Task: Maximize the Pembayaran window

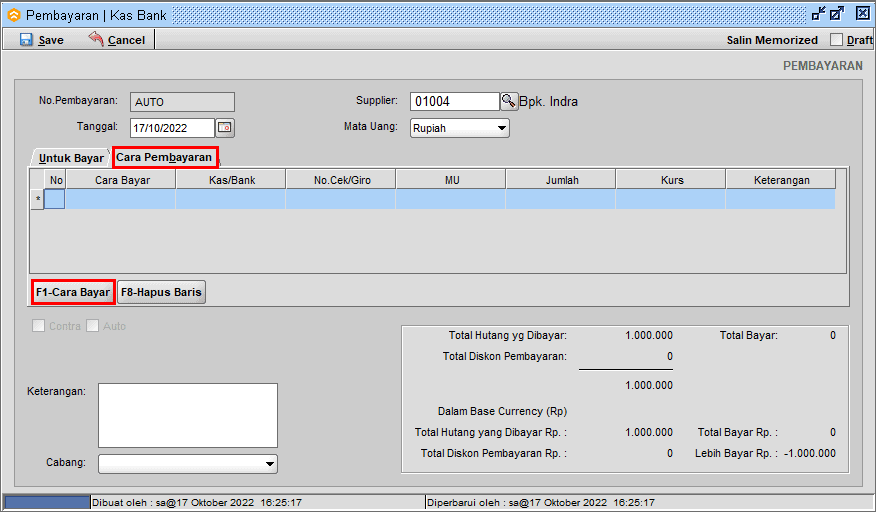Action: 838,14
